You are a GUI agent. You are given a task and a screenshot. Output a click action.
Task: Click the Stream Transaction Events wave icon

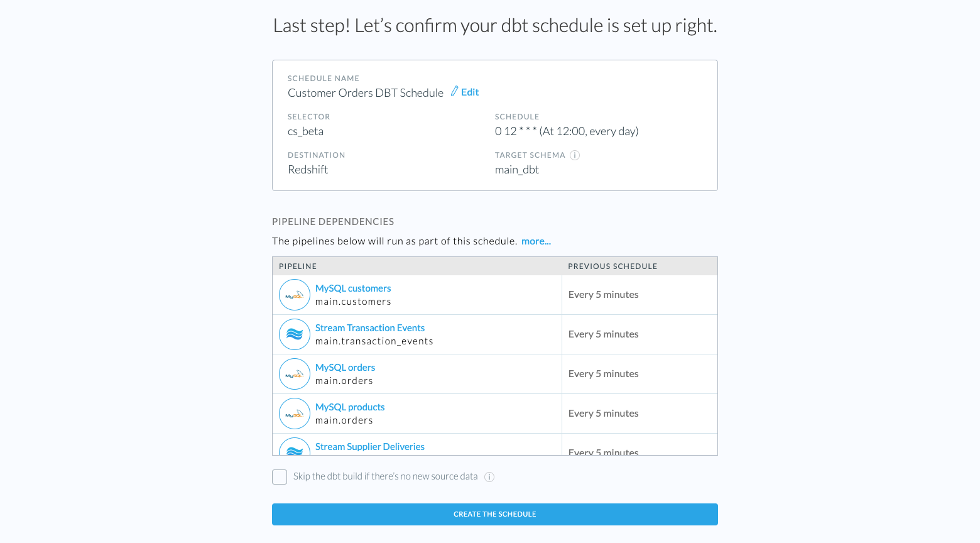click(295, 334)
